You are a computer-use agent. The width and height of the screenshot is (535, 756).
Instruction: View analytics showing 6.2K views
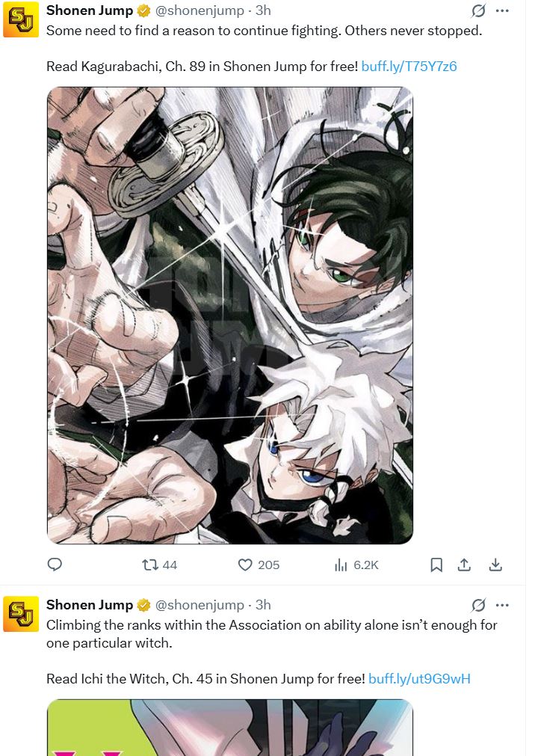pyautogui.click(x=356, y=565)
